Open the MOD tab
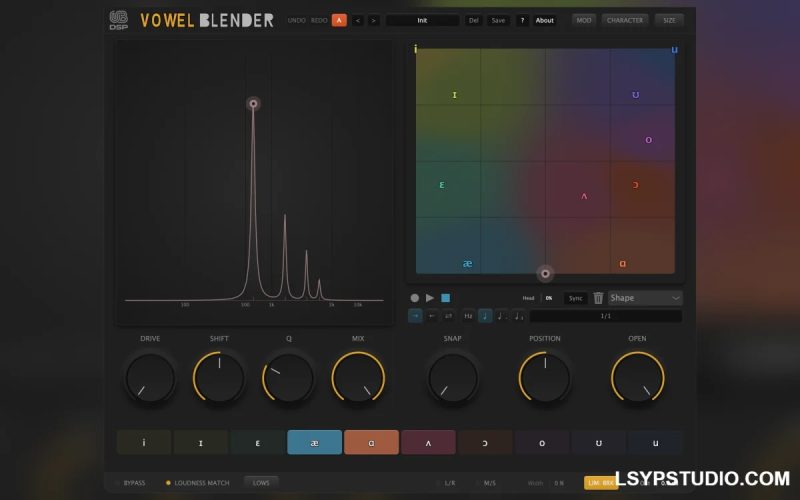Screen dimensions: 800x500 [x=584, y=20]
